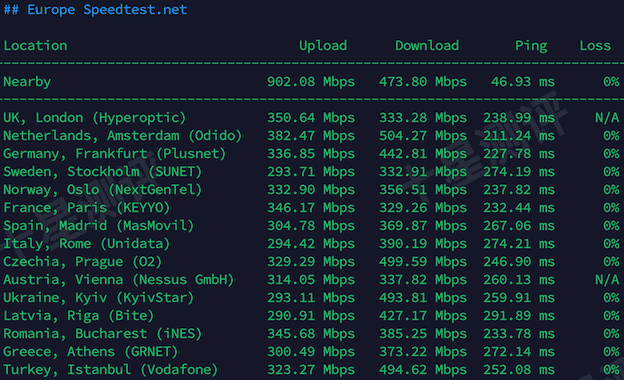Click upload value '314.05 Mbps'
This screenshot has height=380, width=624.
311,280
